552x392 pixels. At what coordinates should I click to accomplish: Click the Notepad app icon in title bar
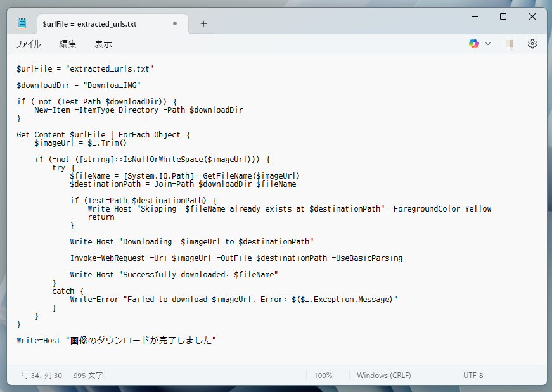(x=22, y=24)
